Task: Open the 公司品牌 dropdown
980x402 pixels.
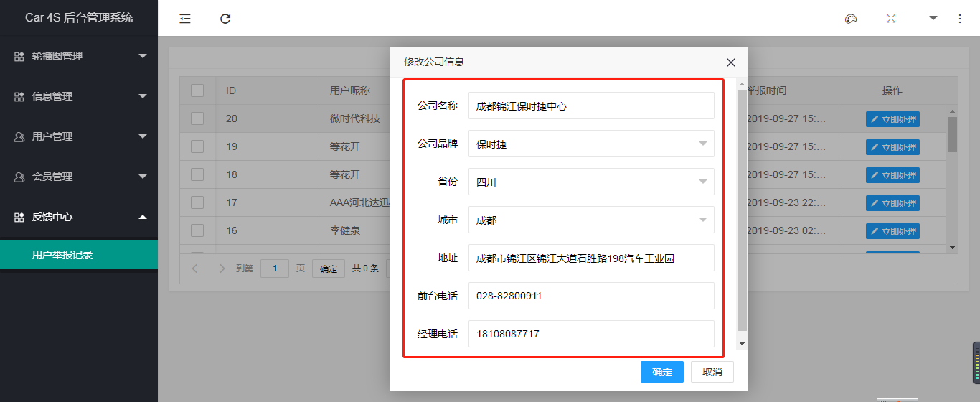Action: point(591,144)
